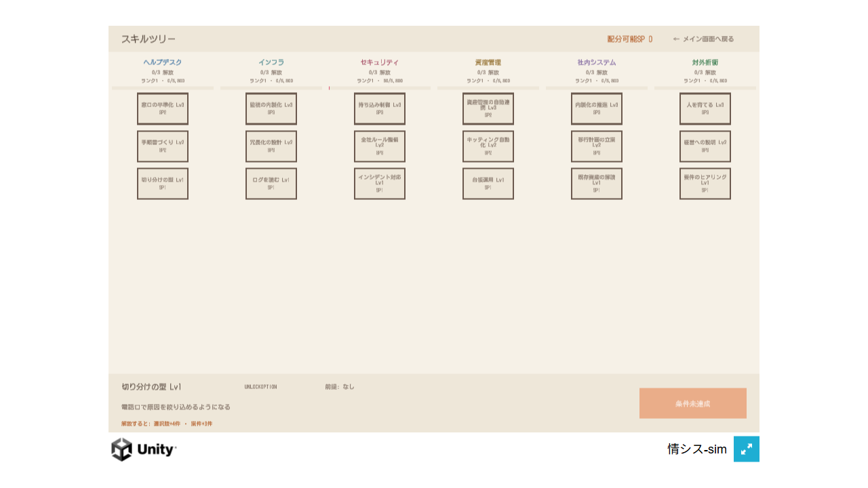
Task: Pick the キッティング自動化 Lv2 skill node
Action: point(488,146)
